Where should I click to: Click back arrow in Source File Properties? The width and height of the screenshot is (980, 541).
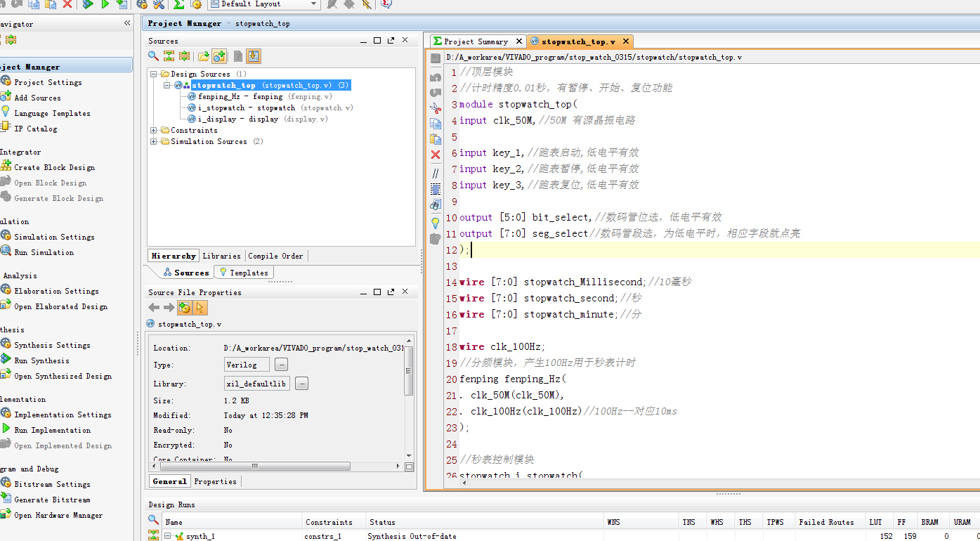pyautogui.click(x=154, y=308)
